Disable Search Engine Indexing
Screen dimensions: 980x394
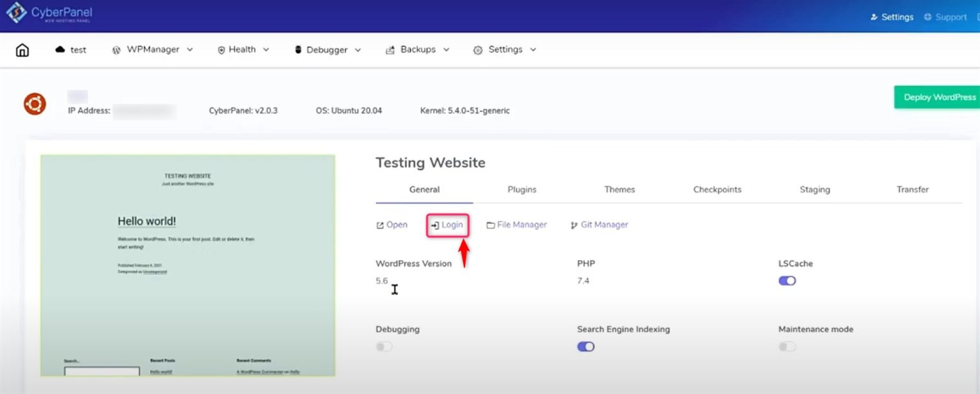pos(585,346)
